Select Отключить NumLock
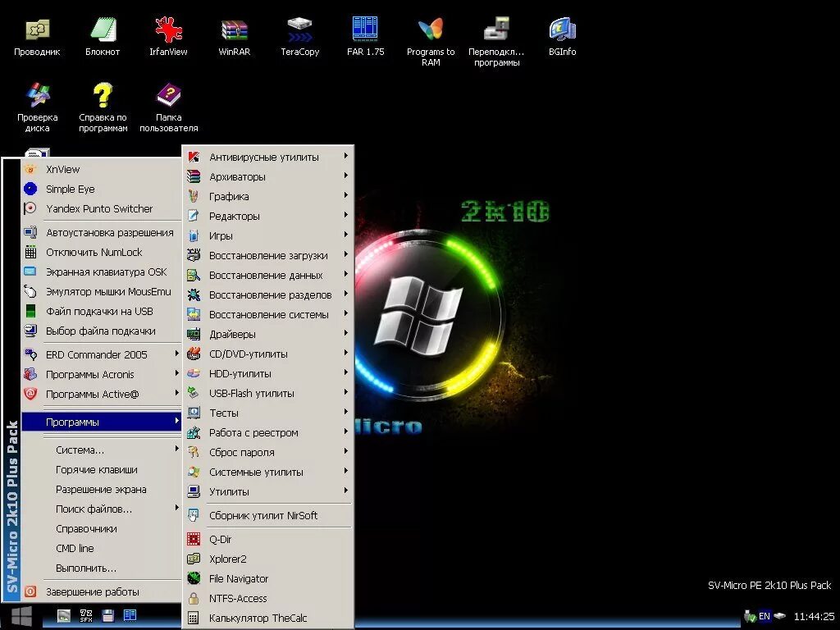This screenshot has height=630, width=840. click(x=101, y=253)
